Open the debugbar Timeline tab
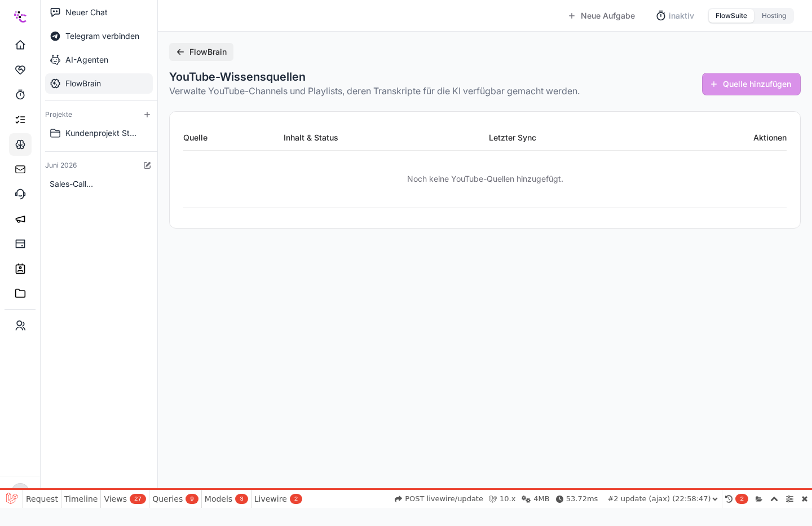The height and width of the screenshot is (526, 812). [x=81, y=499]
